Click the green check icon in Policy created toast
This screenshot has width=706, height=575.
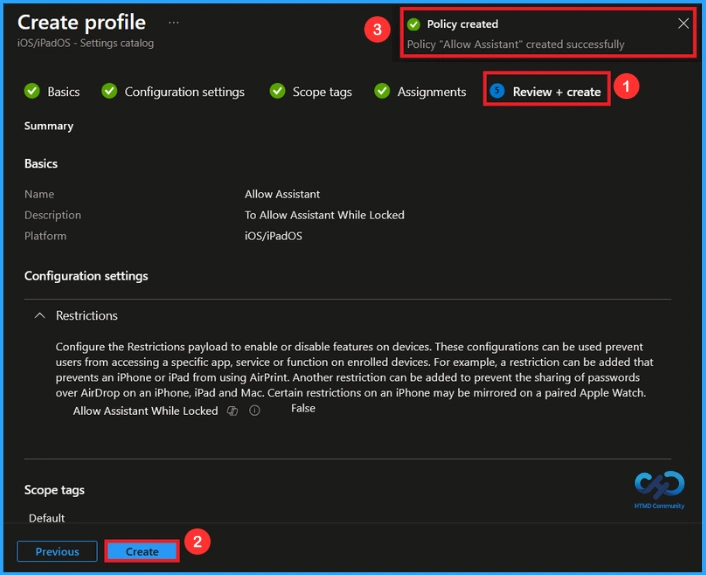(x=413, y=24)
